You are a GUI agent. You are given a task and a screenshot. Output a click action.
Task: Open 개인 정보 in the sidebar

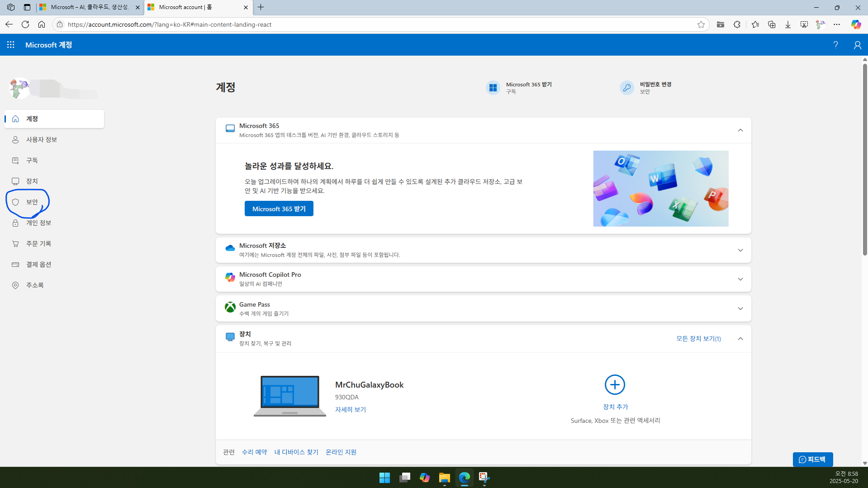click(54, 223)
